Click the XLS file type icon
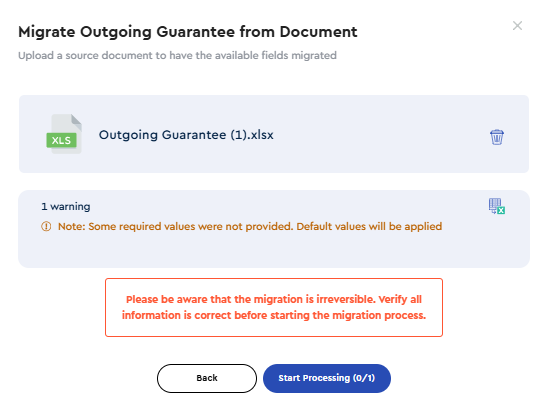Screen dimensions: 544x409 point(64,134)
